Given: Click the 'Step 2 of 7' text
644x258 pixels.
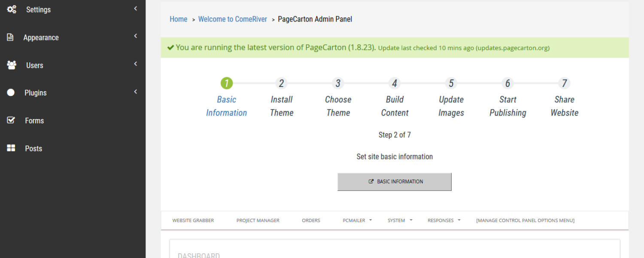Looking at the screenshot, I should click(x=395, y=135).
